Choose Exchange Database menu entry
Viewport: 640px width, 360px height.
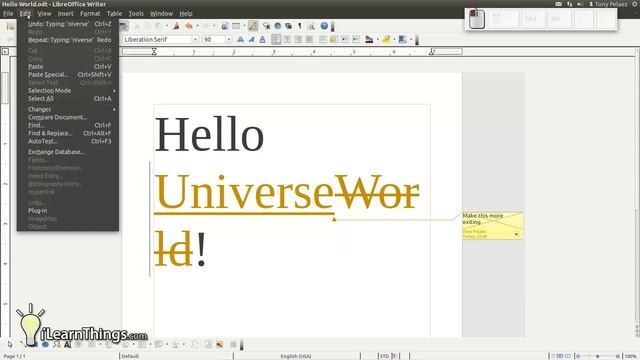click(68, 152)
